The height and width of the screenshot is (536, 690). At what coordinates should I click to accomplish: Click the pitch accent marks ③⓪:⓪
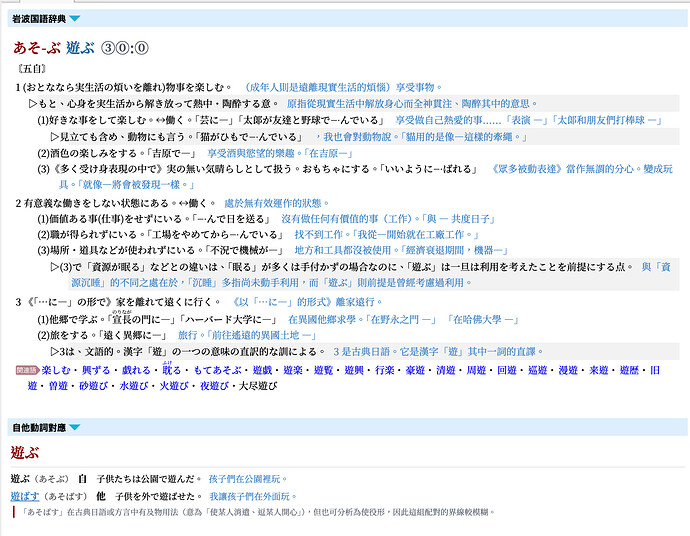point(125,48)
